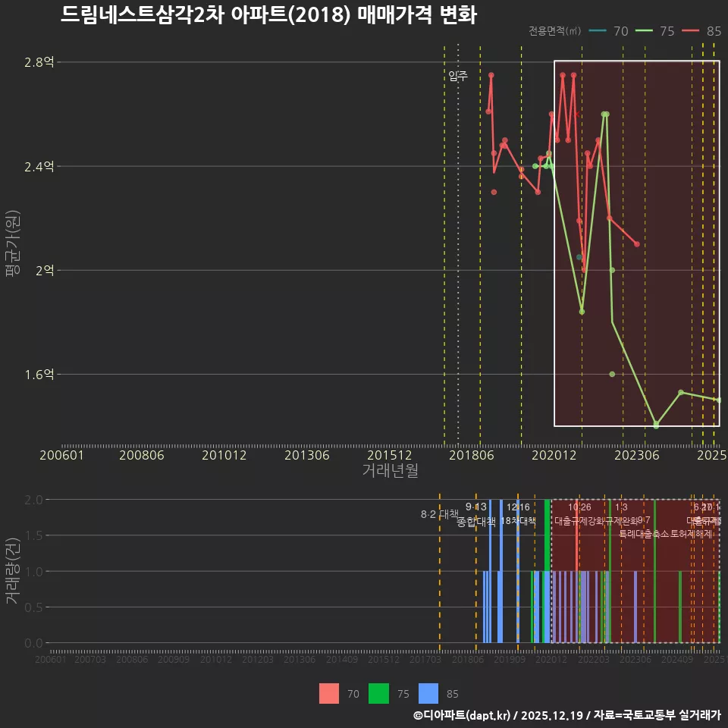Click the 1.6억 y-axis label
The width and height of the screenshot is (728, 728).
(x=39, y=374)
